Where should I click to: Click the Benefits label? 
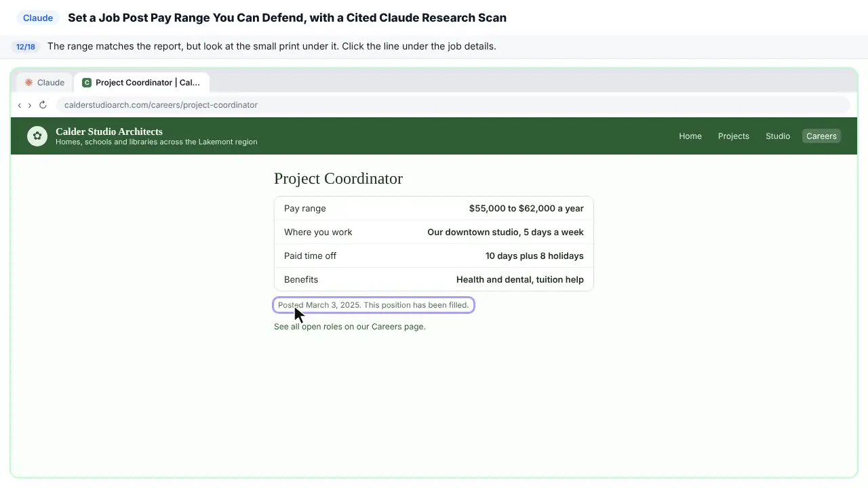[x=301, y=280]
